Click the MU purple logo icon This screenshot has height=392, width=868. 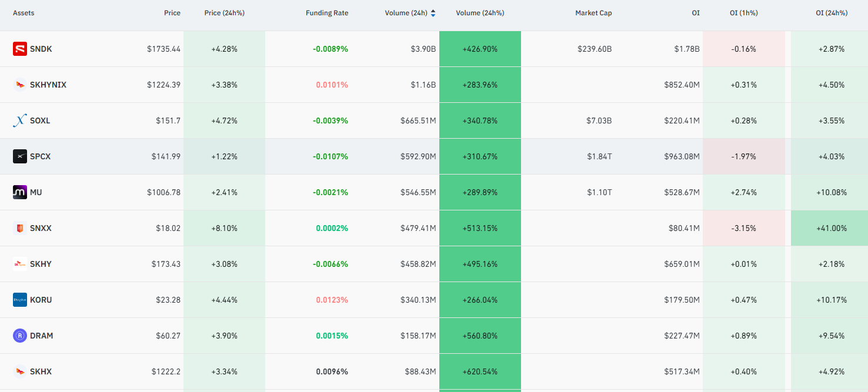[20, 192]
